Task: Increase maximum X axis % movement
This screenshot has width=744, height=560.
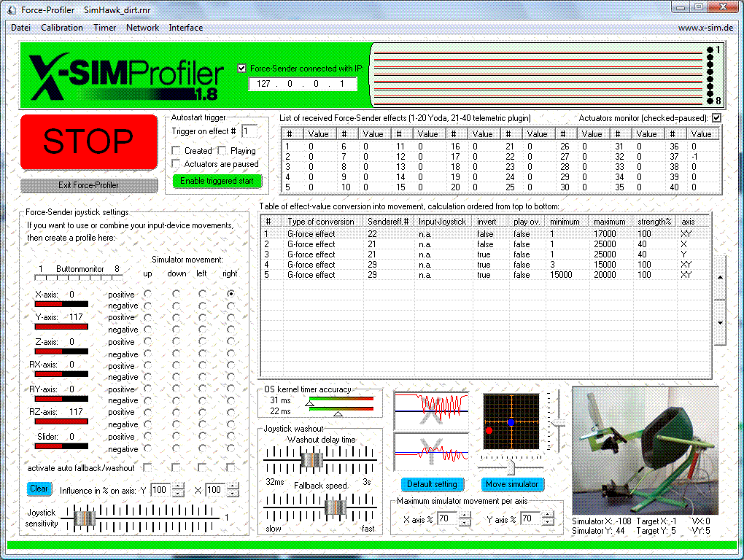Action: click(465, 515)
